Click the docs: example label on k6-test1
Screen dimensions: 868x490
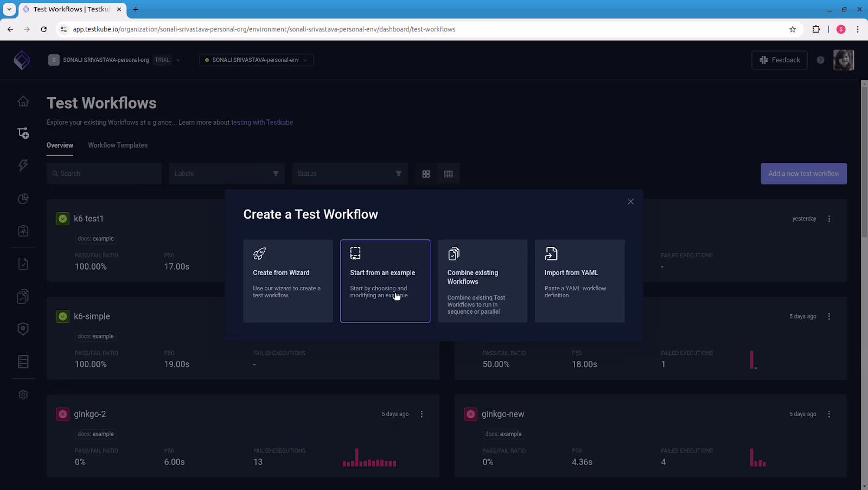point(95,239)
